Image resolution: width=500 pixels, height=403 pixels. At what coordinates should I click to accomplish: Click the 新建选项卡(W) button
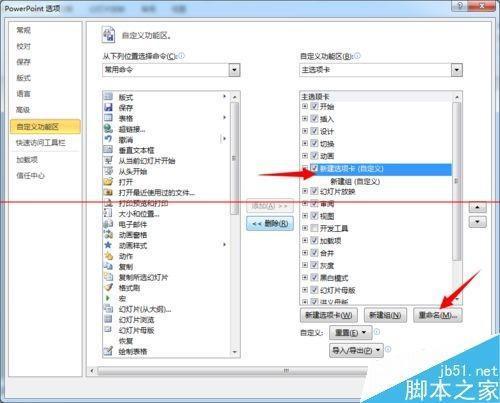coord(329,315)
